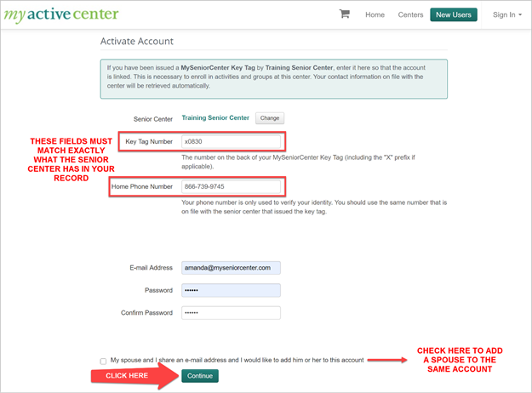This screenshot has height=393, width=532.
Task: Open the Training Senior Center link
Action: click(x=215, y=117)
